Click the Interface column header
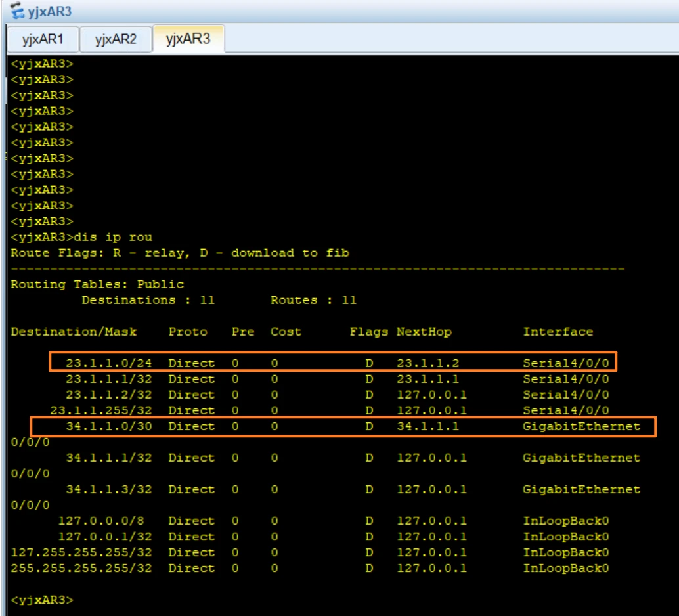The image size is (679, 616). [x=558, y=332]
